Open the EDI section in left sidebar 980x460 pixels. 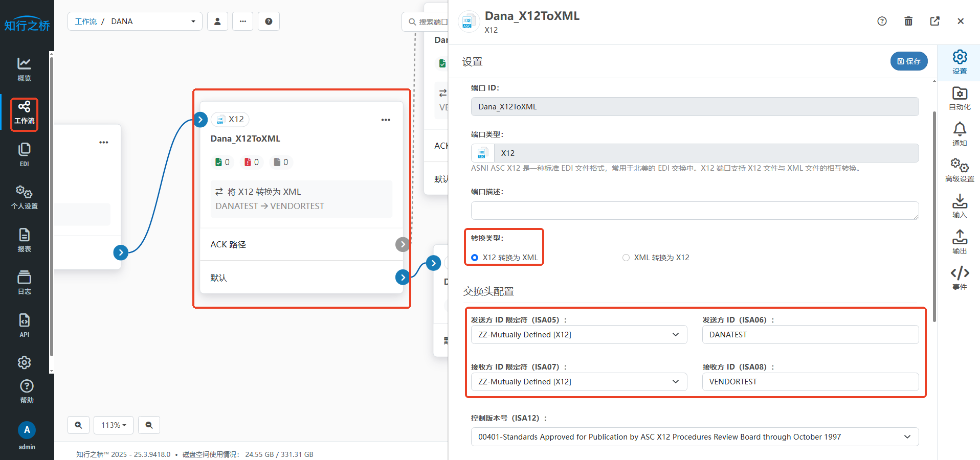[24, 154]
